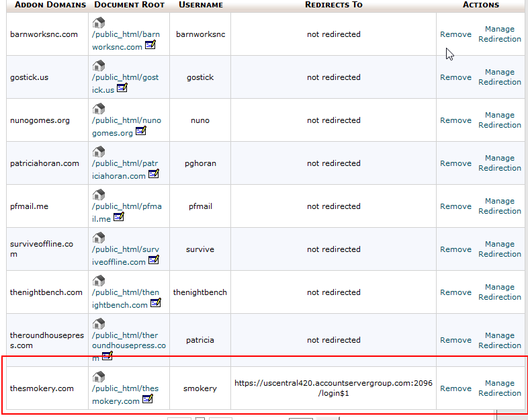Click home icon in thenightbench.com row

click(99, 281)
